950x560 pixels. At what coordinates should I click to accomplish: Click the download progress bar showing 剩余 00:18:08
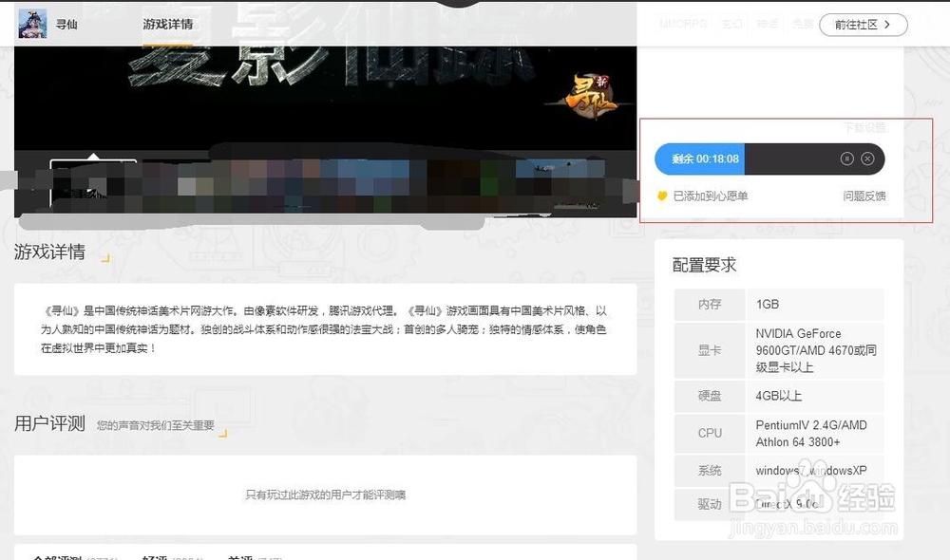769,159
